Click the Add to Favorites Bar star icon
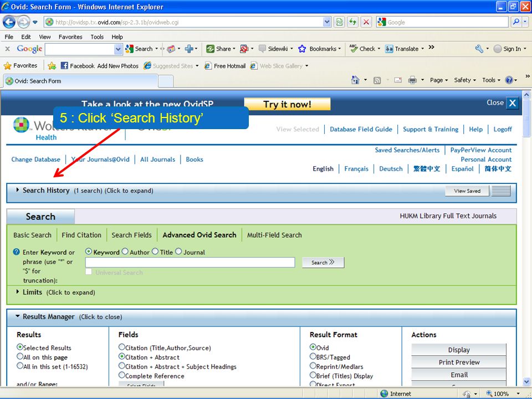 coord(52,66)
